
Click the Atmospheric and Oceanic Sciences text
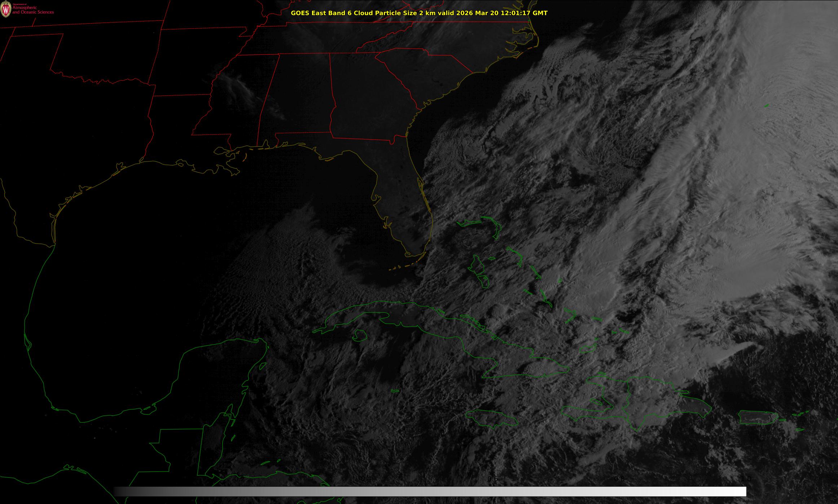coord(33,10)
